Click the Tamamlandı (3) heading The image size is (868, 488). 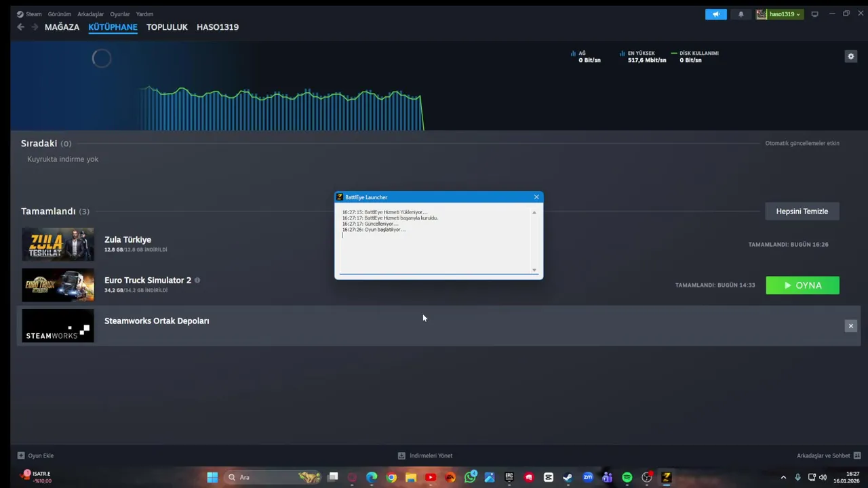[x=55, y=211]
